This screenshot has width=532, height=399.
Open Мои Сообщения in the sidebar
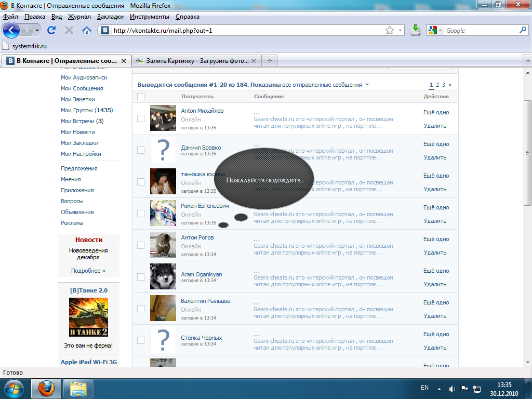pyautogui.click(x=82, y=88)
